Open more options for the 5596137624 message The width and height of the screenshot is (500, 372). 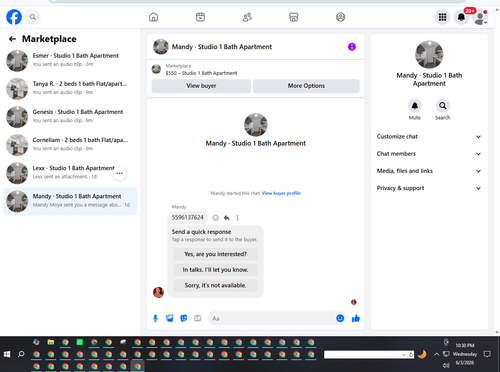pyautogui.click(x=237, y=218)
